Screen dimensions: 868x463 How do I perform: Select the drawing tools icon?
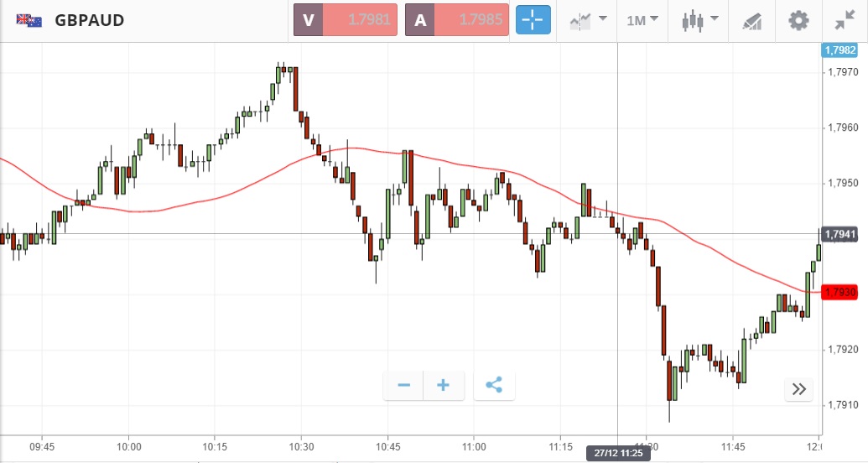tap(751, 21)
